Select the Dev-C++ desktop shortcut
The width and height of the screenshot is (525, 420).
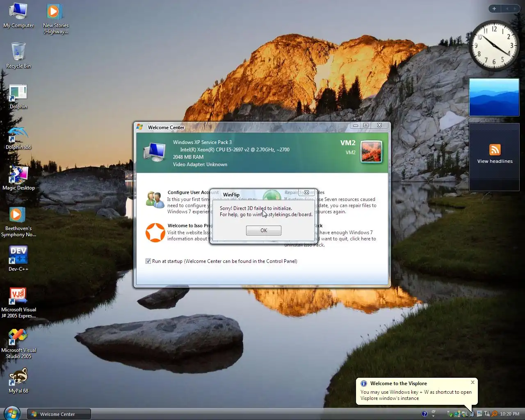18,258
